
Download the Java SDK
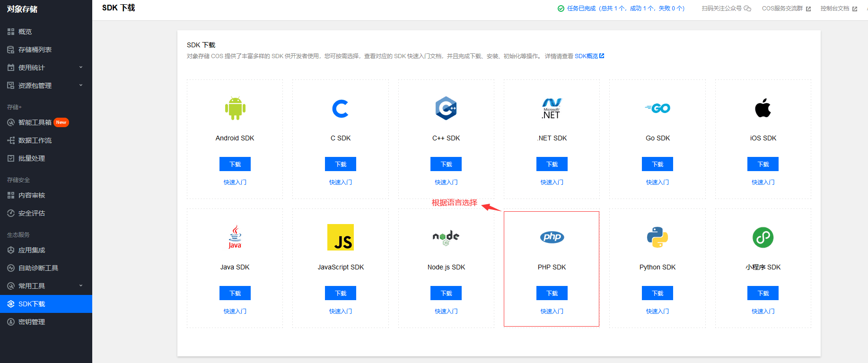[x=235, y=293]
